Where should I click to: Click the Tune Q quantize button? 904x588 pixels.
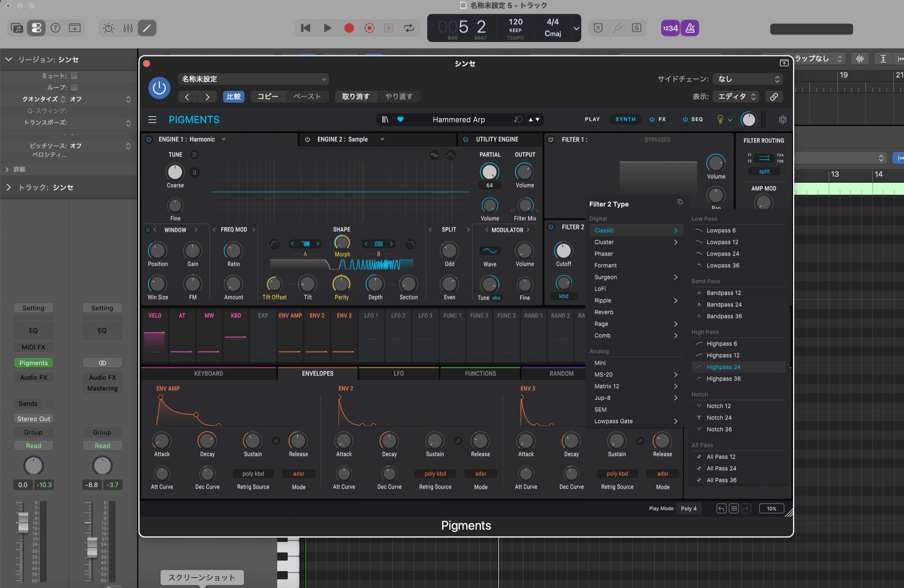click(x=195, y=173)
